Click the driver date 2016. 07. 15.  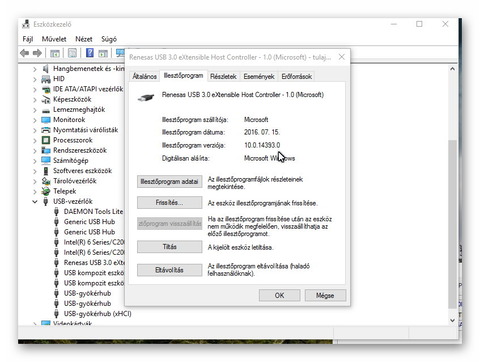coord(262,132)
